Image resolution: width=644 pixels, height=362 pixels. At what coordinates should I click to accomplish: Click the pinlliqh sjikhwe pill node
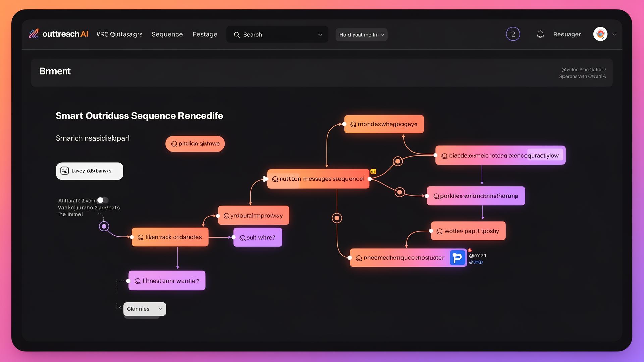(195, 144)
